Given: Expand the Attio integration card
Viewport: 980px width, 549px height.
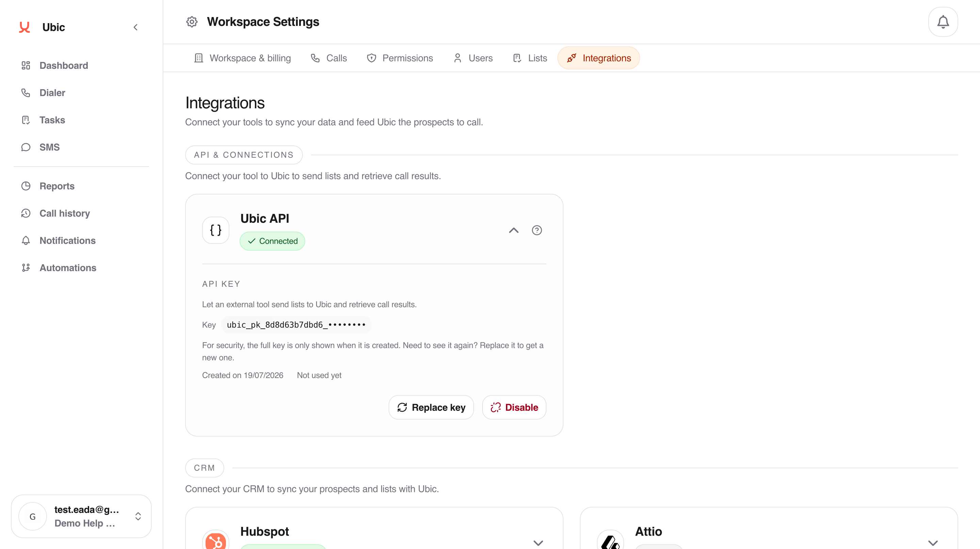Looking at the screenshot, I should click(933, 543).
